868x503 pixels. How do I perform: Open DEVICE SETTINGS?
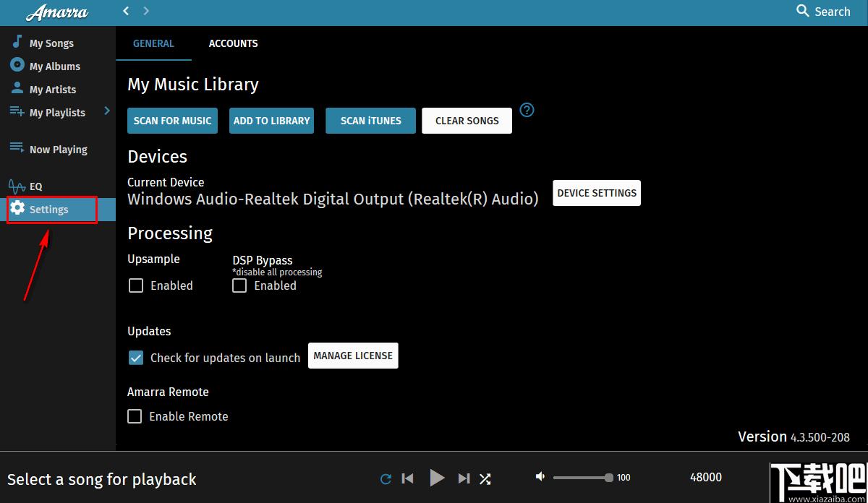[x=597, y=193]
